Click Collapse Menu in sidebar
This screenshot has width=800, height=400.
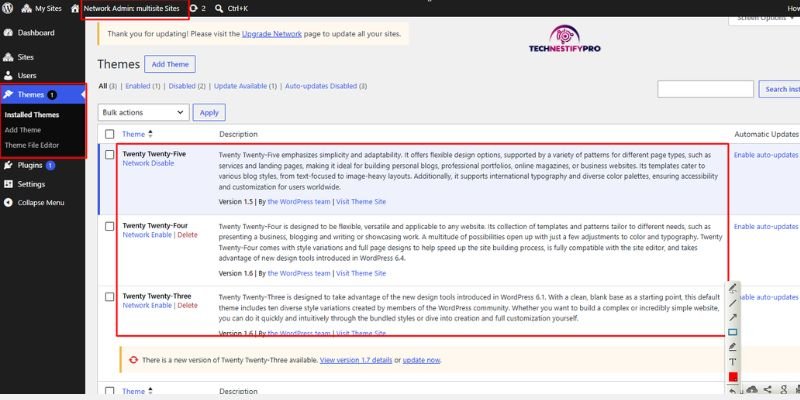tap(41, 203)
